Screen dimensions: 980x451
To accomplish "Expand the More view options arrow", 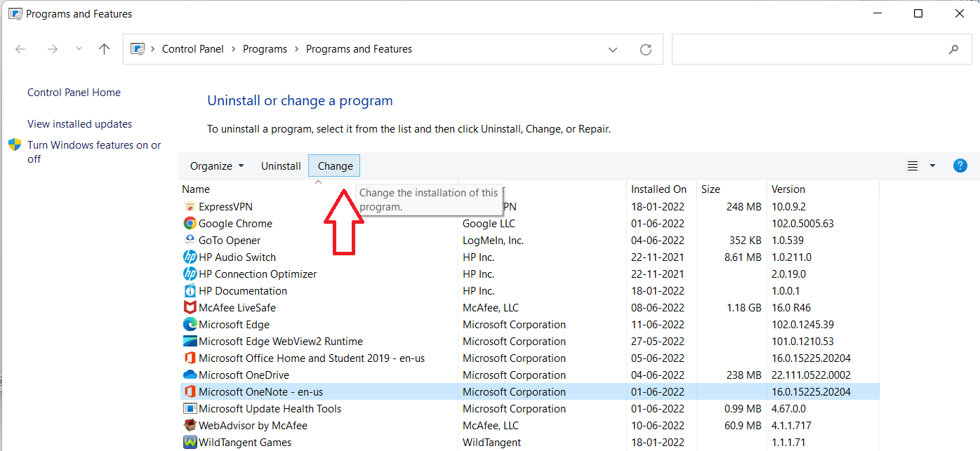I will 932,166.
